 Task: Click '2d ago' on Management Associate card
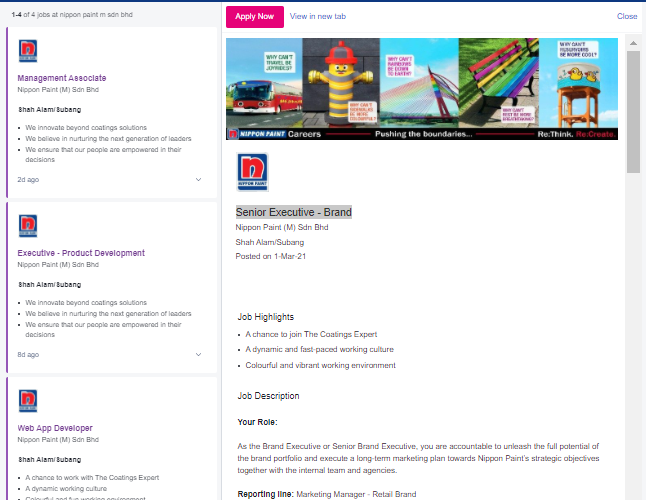point(28,180)
